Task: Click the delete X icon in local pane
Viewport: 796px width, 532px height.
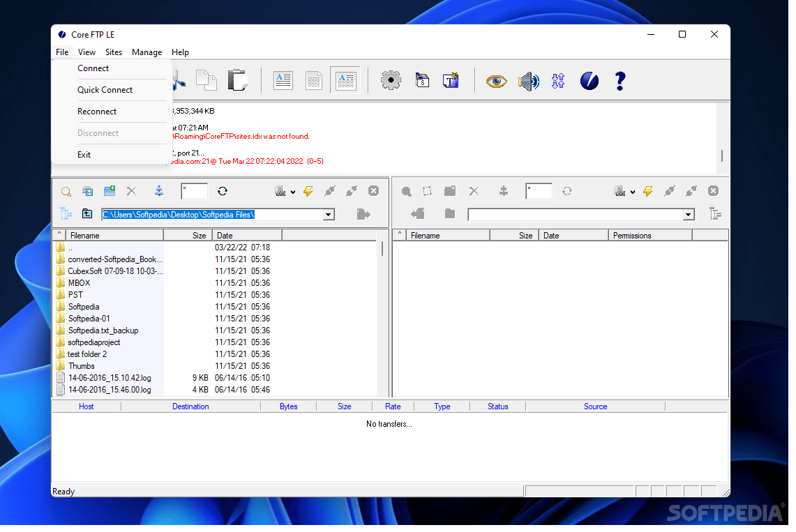Action: (131, 191)
